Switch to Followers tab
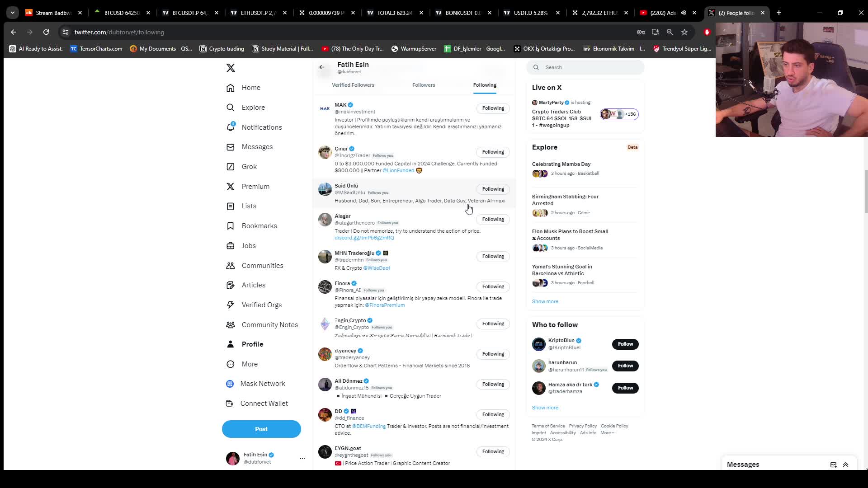868x488 pixels. pyautogui.click(x=424, y=85)
